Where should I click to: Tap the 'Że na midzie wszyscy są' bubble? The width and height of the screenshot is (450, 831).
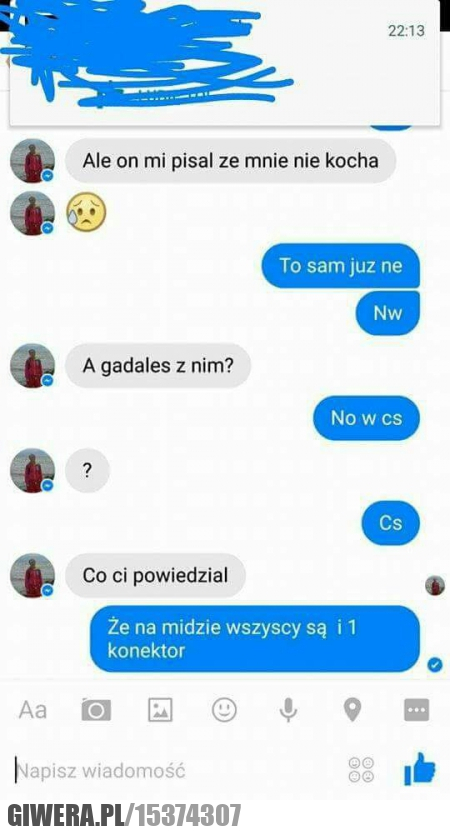click(x=255, y=639)
